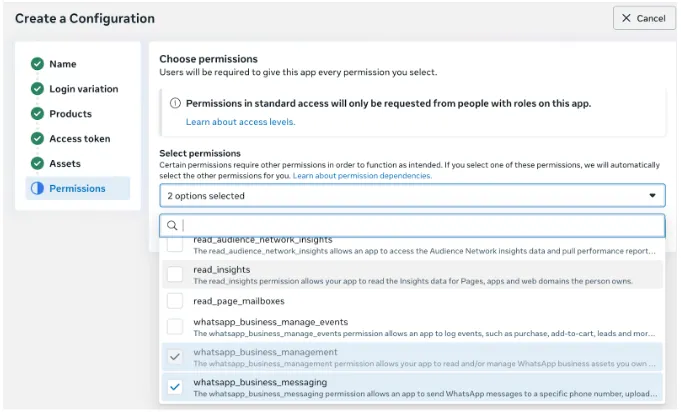The image size is (681, 412).
Task: Click the dropdown arrow on the permissions selector
Action: pyautogui.click(x=652, y=196)
